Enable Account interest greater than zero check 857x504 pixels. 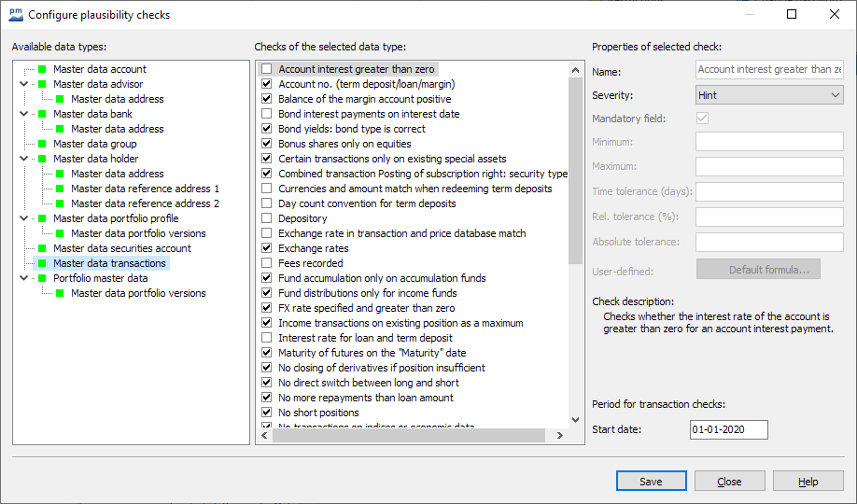(x=267, y=69)
